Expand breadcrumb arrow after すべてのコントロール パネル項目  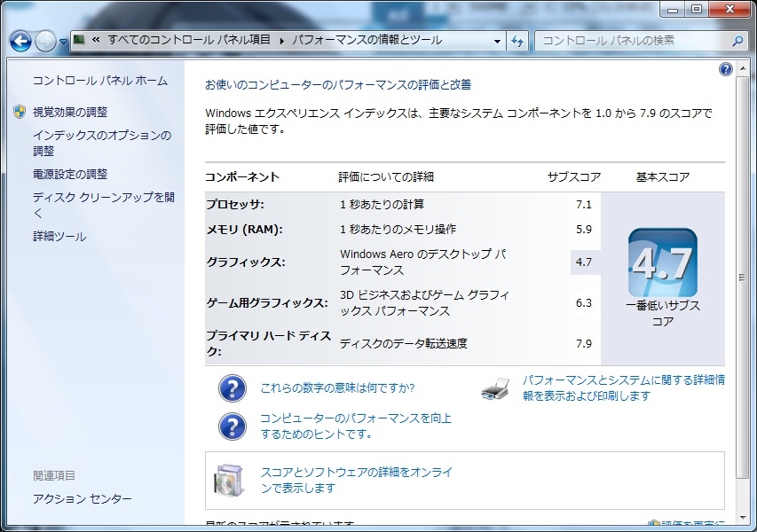[x=282, y=41]
